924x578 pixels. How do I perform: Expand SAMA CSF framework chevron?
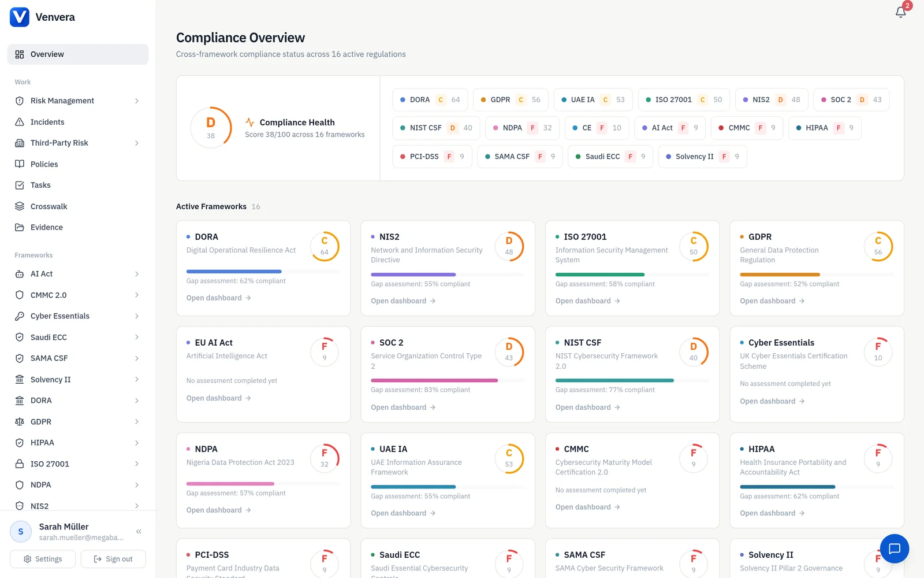137,358
